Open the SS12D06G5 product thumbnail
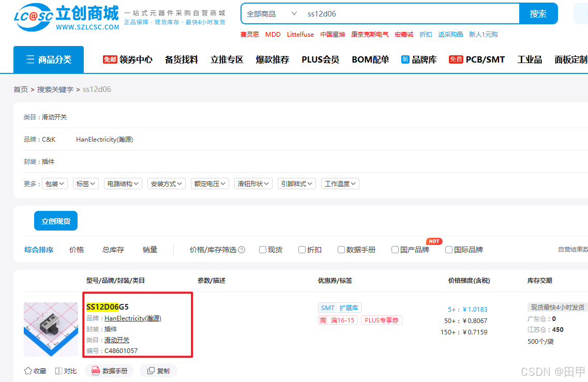 coord(51,329)
